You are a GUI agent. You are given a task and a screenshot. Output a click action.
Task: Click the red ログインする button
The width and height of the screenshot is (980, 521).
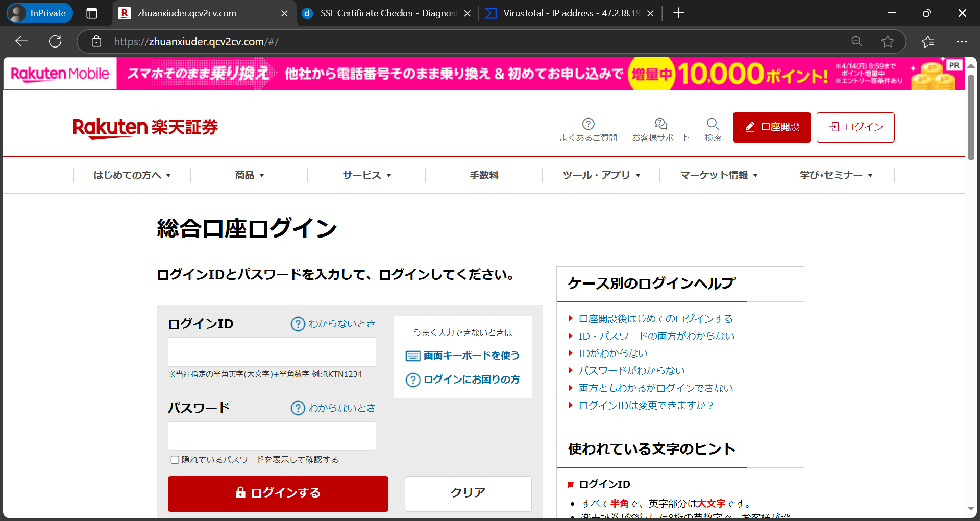(x=278, y=493)
